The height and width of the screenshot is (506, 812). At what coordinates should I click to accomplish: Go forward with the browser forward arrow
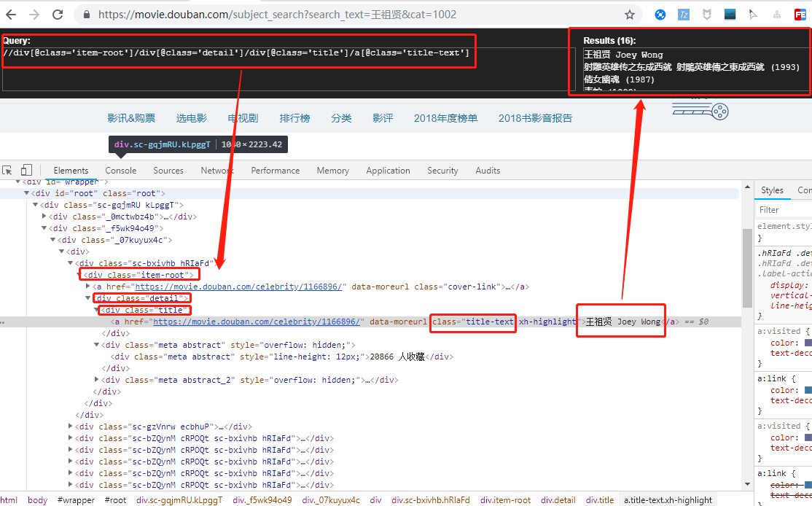coord(34,15)
